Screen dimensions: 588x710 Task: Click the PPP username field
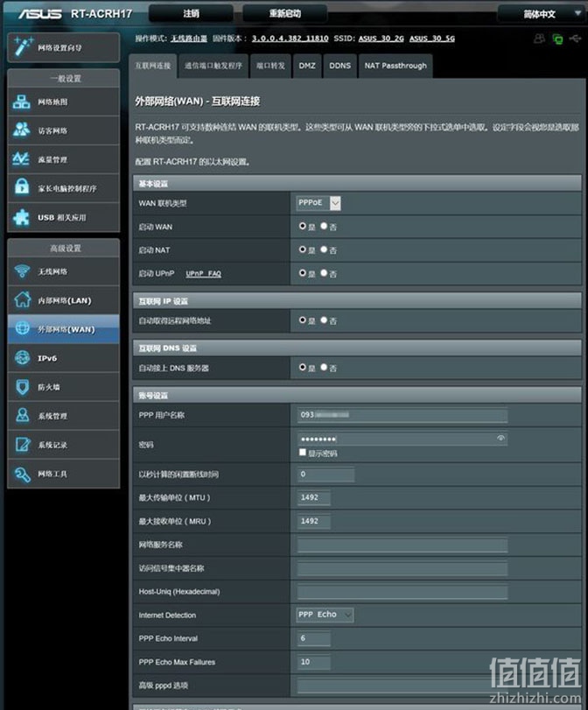point(402,415)
